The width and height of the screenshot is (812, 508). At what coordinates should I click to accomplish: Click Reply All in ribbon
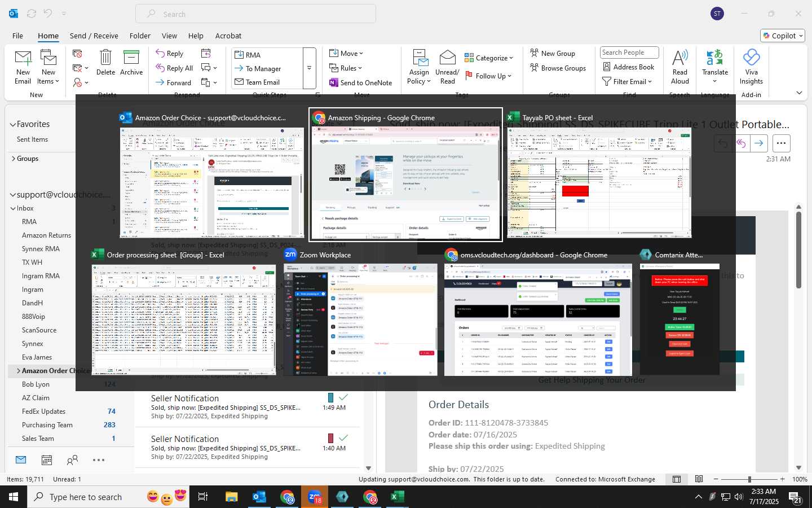(x=175, y=68)
